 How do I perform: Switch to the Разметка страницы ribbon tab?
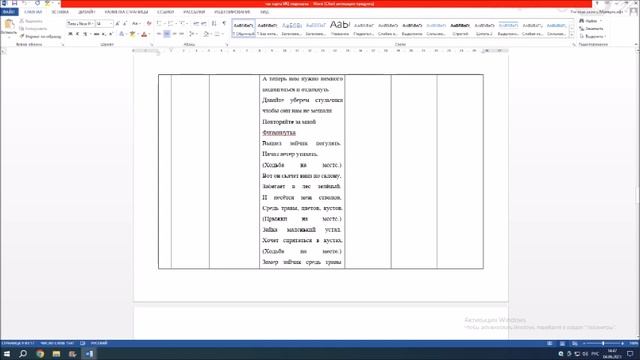pyautogui.click(x=126, y=12)
